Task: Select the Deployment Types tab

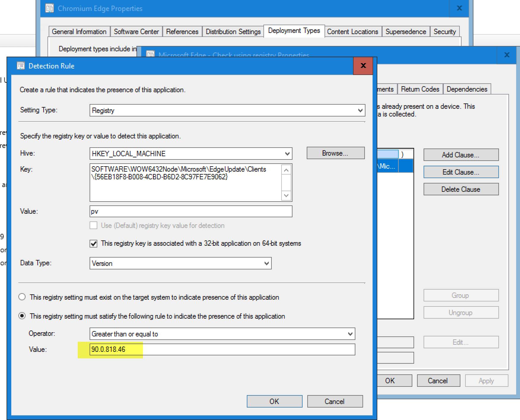Action: coord(294,31)
